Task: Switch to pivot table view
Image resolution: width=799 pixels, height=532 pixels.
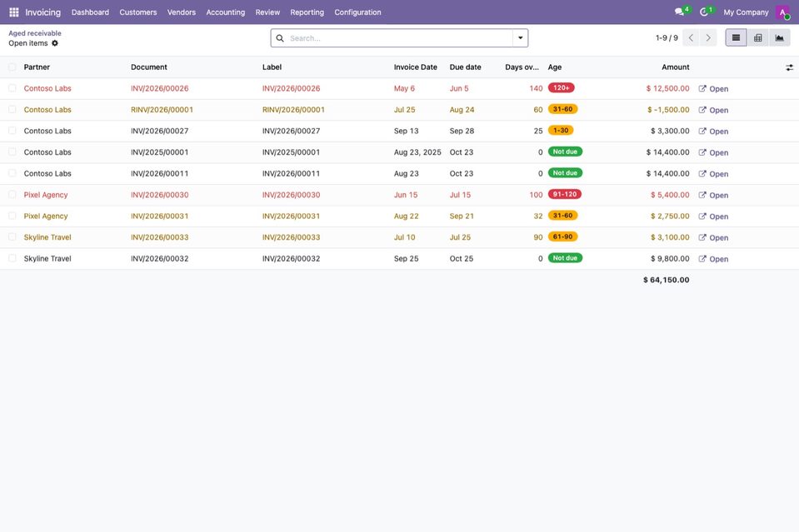Action: [x=757, y=37]
